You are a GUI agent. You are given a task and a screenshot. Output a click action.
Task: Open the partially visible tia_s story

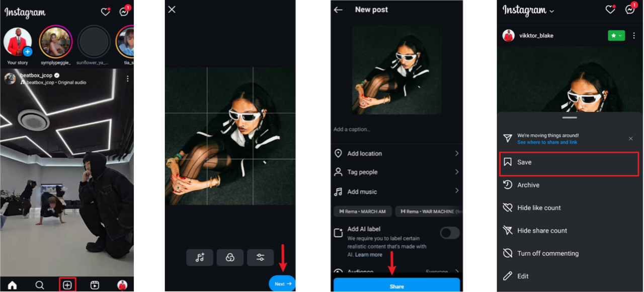pyautogui.click(x=125, y=42)
